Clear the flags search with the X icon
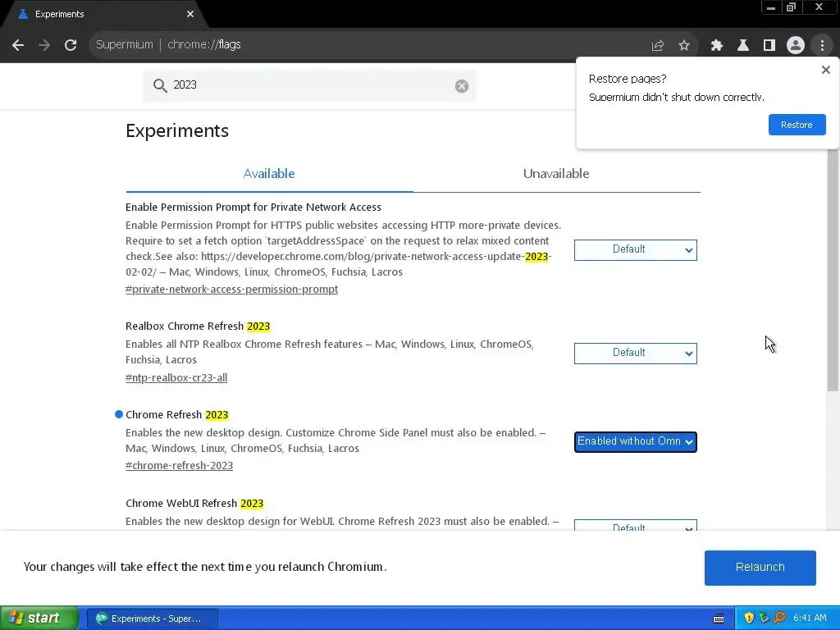 (x=462, y=86)
